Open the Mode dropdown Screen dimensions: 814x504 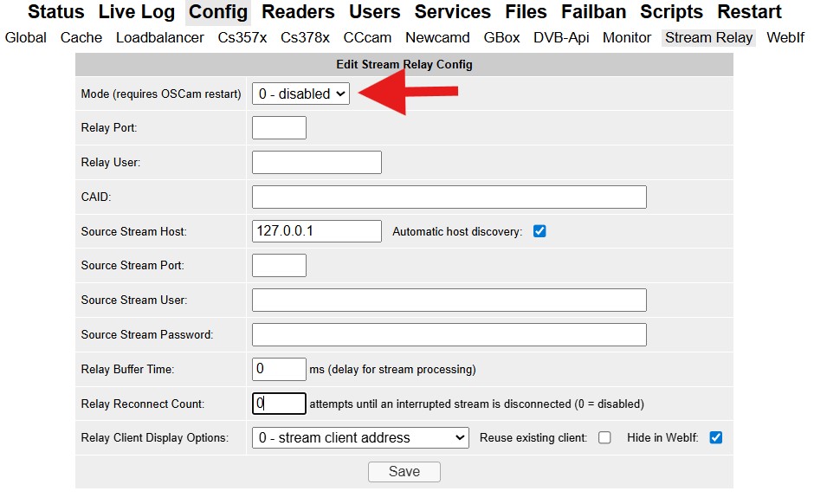click(x=300, y=94)
